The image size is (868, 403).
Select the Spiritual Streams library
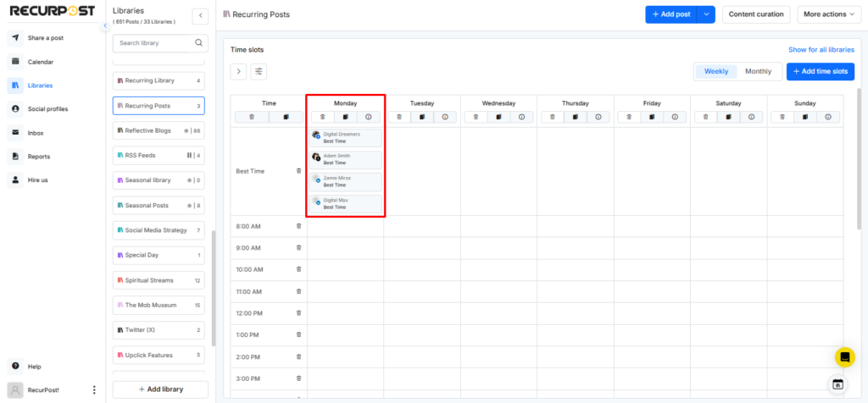click(159, 280)
